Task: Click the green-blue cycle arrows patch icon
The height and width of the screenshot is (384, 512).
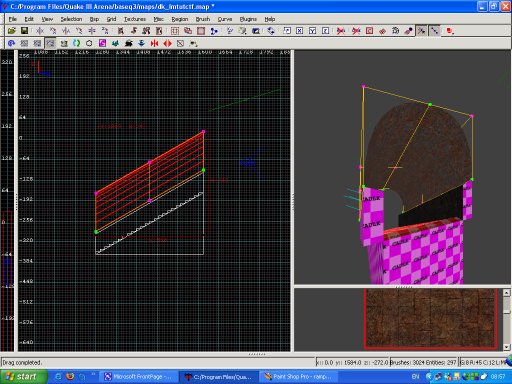Action: 76,43
